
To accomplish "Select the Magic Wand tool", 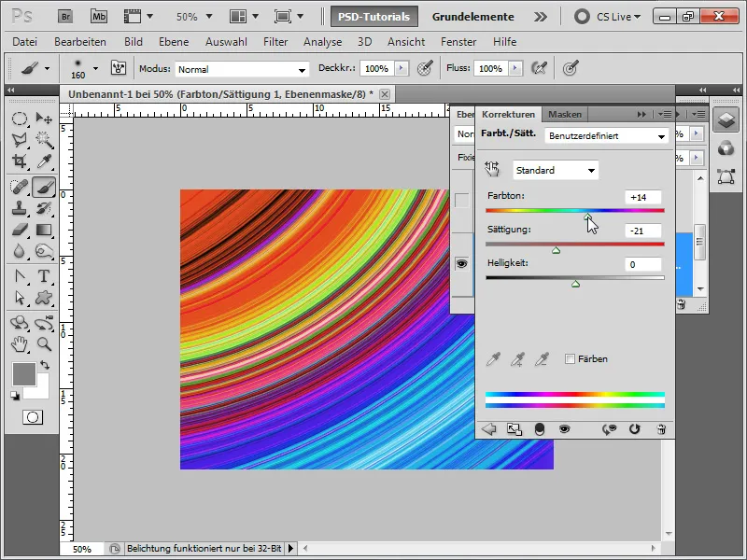I will (44, 139).
